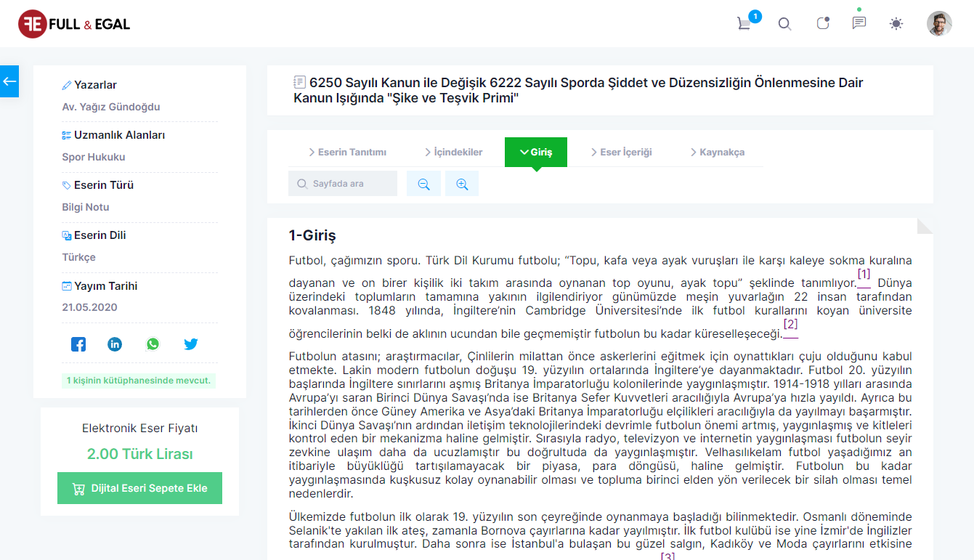The height and width of the screenshot is (560, 974).
Task: Click Dijital Eseri Sepete Ekle button
Action: click(139, 488)
